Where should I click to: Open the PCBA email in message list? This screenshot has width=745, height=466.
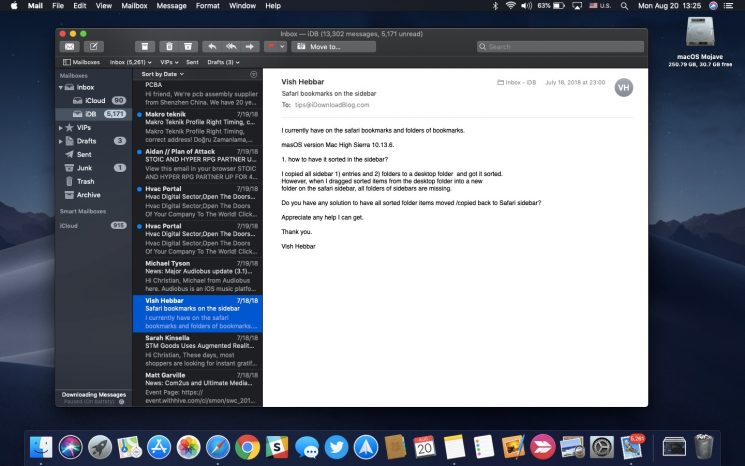tap(198, 94)
